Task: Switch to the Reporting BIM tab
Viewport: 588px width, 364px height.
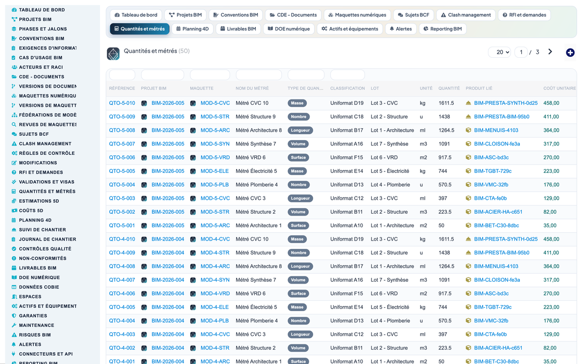Action: (x=442, y=29)
